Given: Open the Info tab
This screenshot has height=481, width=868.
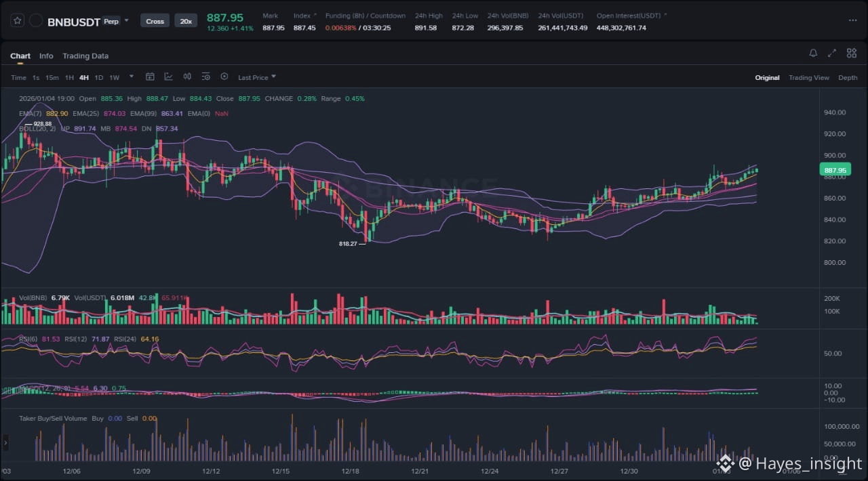Looking at the screenshot, I should click(46, 56).
